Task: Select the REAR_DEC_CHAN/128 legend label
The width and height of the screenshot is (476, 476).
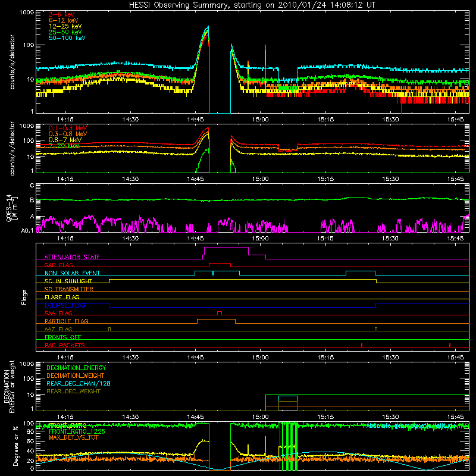Action: (79, 383)
